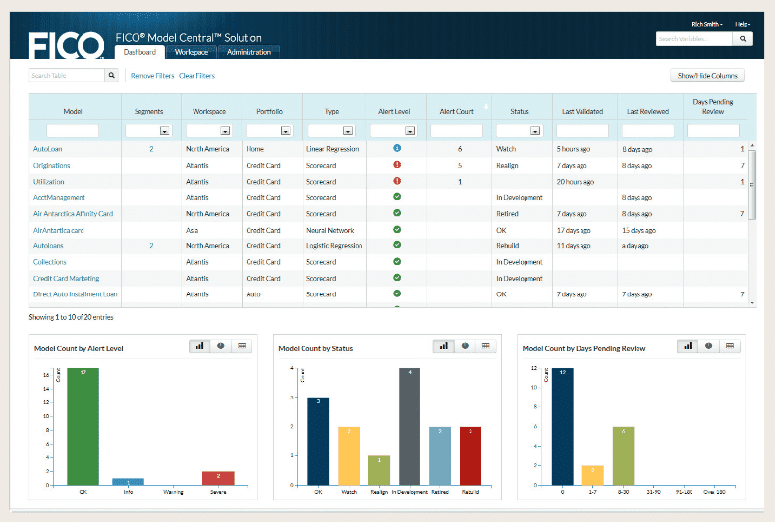Screen dimensions: 775x532
Task: Click the Clear Filters link
Action: pos(196,76)
